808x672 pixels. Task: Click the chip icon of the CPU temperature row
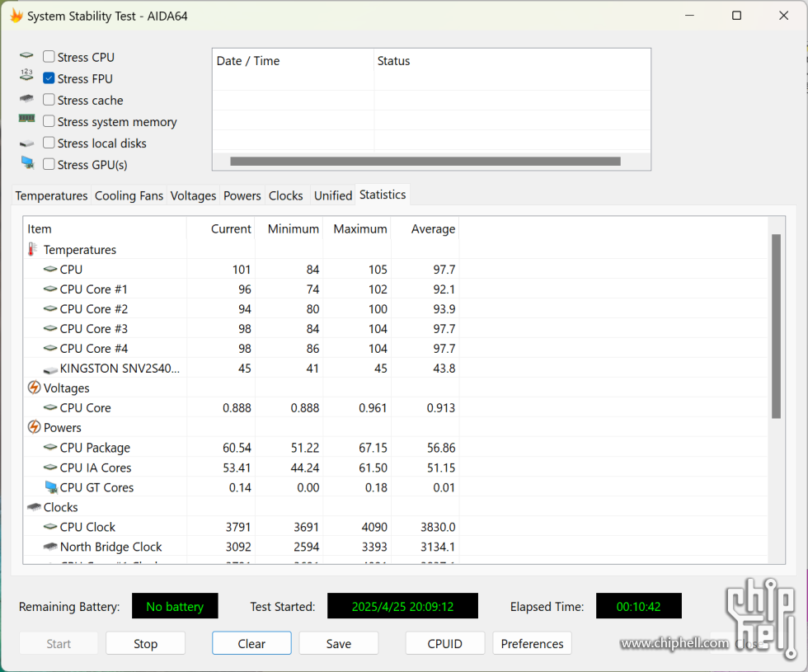tap(50, 269)
